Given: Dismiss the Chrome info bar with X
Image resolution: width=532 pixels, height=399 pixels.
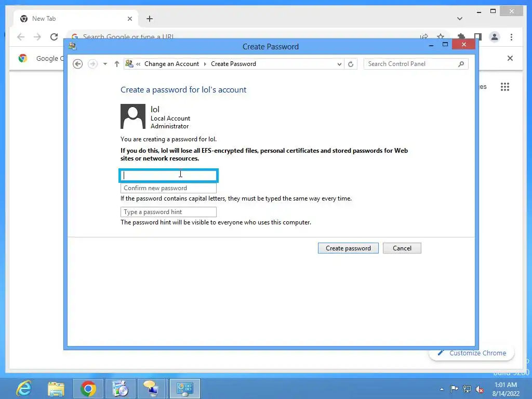Looking at the screenshot, I should (x=510, y=58).
